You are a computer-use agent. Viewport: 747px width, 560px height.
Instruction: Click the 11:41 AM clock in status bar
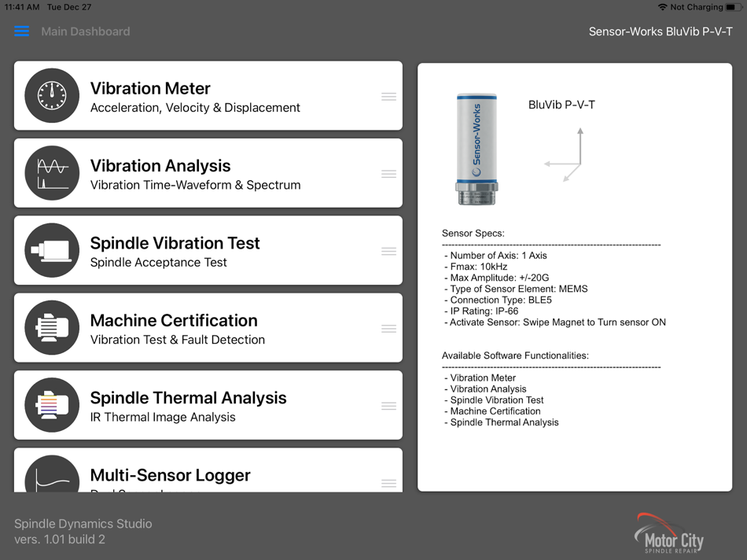tap(22, 7)
